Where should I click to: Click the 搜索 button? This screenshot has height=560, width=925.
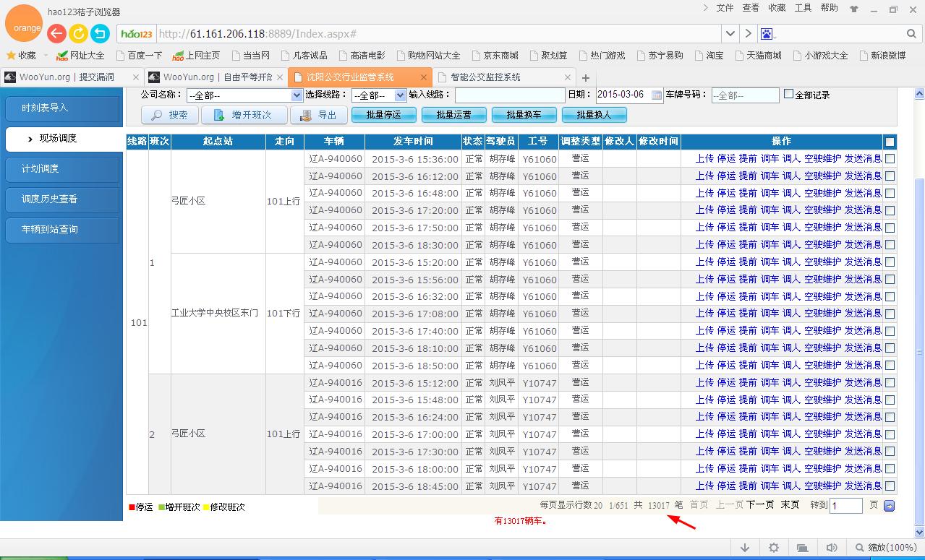pos(170,115)
